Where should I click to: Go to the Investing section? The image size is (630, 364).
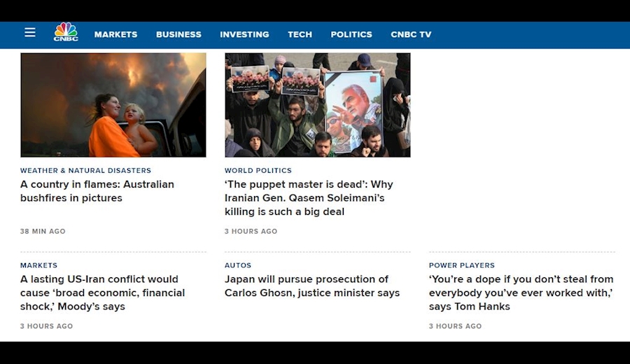[x=244, y=34]
